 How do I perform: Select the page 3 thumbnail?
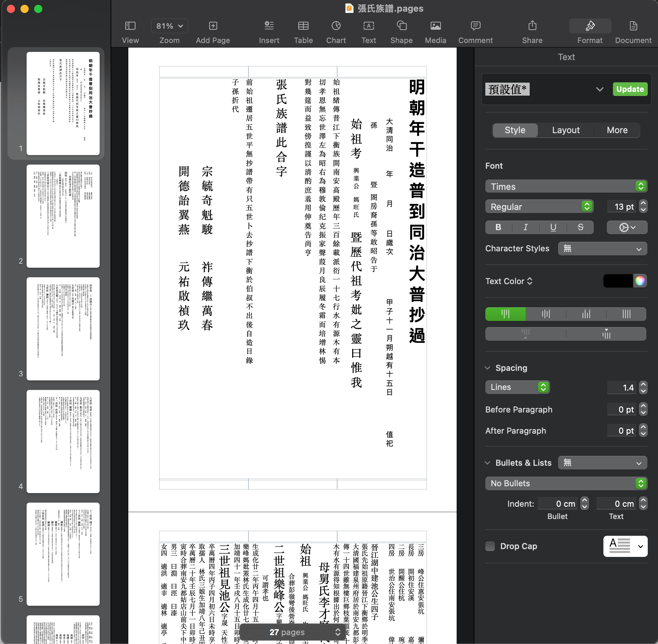tap(63, 328)
